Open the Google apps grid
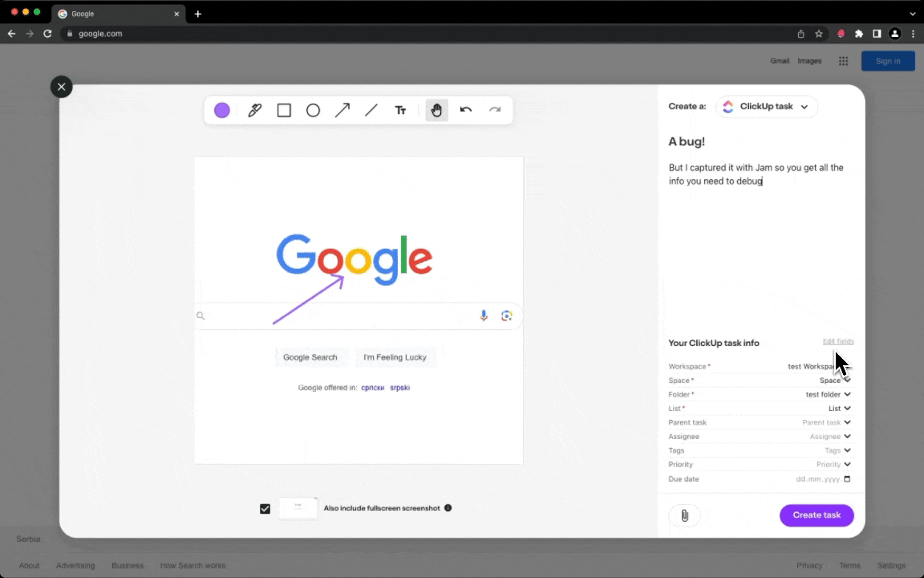The height and width of the screenshot is (578, 924). [843, 61]
